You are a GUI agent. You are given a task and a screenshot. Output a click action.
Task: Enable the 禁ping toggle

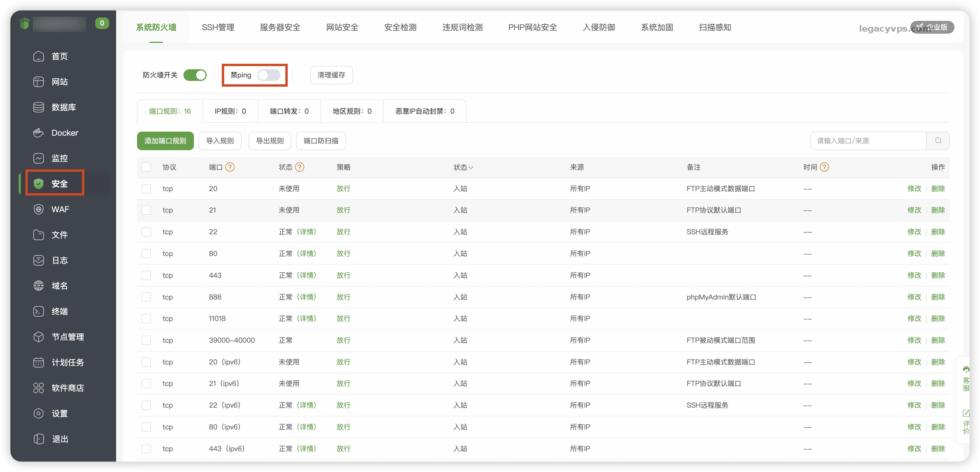point(269,75)
